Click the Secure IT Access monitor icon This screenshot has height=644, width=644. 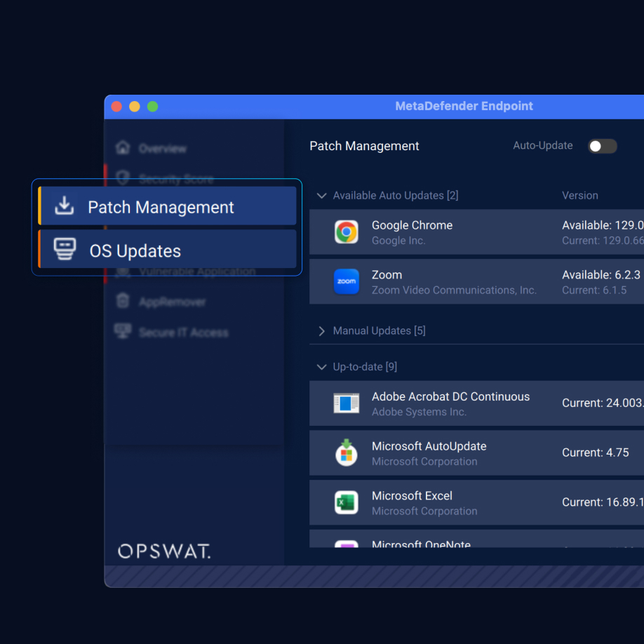pyautogui.click(x=123, y=331)
